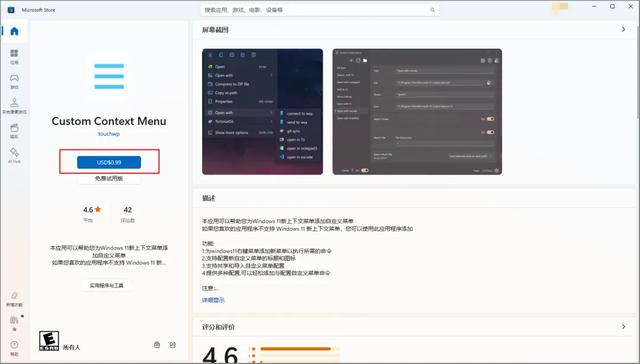Click the 所有人 age rating label

[71, 347]
